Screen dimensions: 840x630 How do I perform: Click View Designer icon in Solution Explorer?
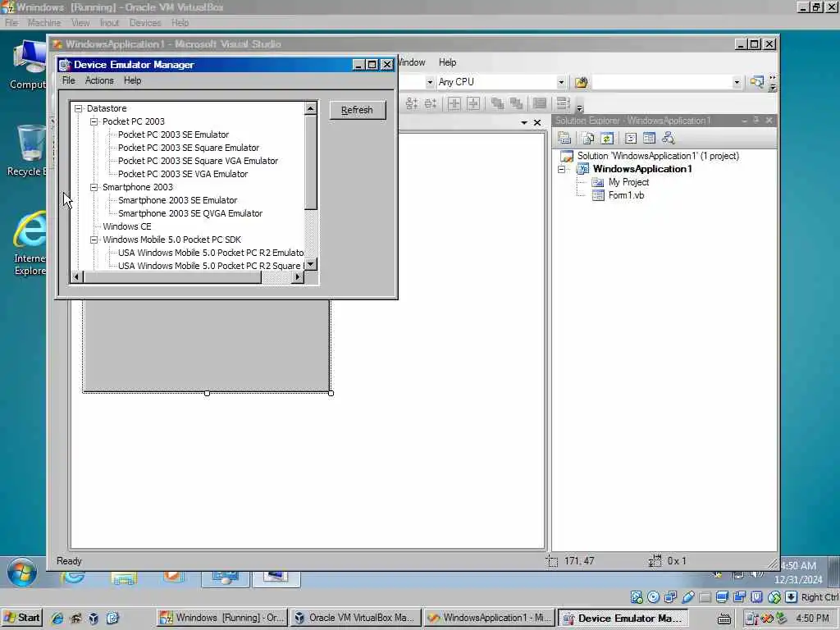(650, 138)
